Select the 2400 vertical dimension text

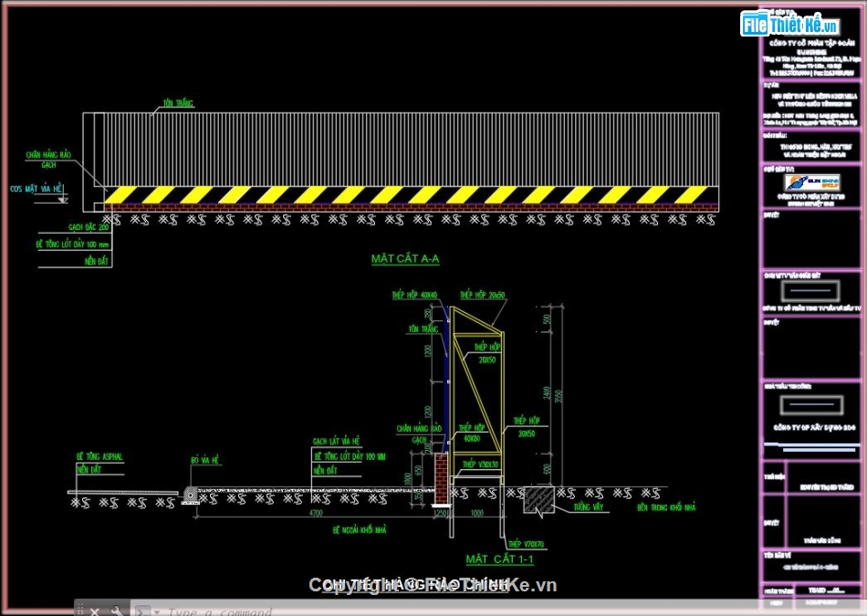547,393
